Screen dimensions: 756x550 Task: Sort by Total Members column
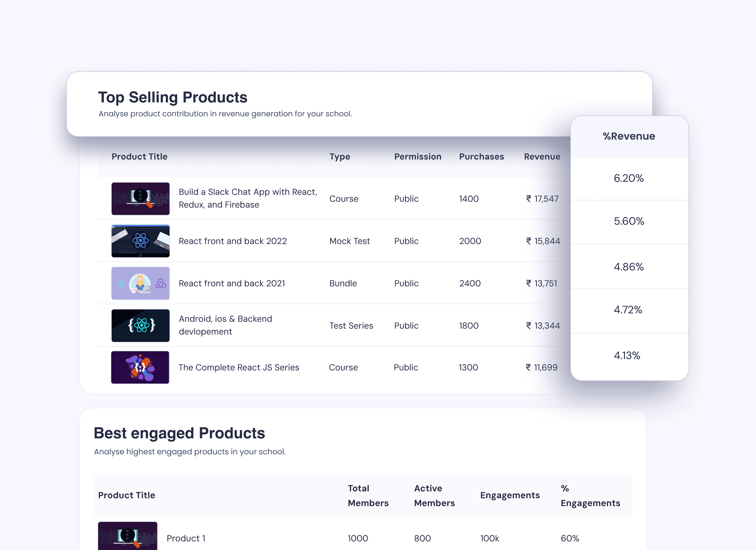pos(368,496)
